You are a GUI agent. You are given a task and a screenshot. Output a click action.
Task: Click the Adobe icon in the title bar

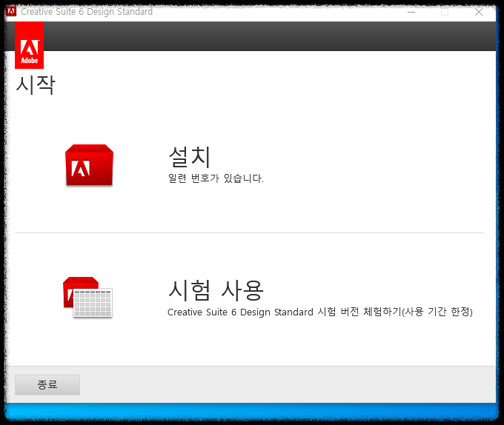[x=11, y=12]
